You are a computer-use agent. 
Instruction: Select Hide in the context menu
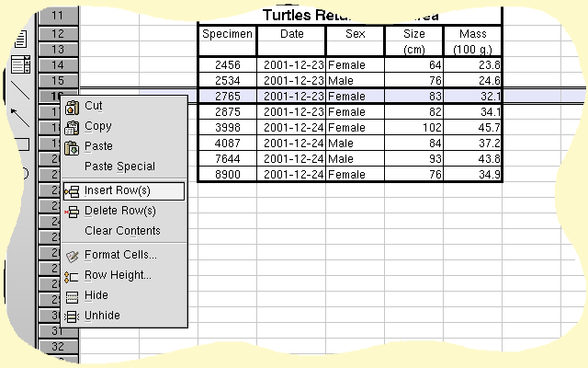coord(96,295)
